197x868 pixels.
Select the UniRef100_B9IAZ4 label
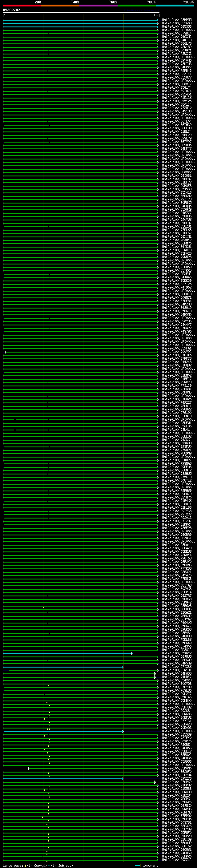point(177,91)
